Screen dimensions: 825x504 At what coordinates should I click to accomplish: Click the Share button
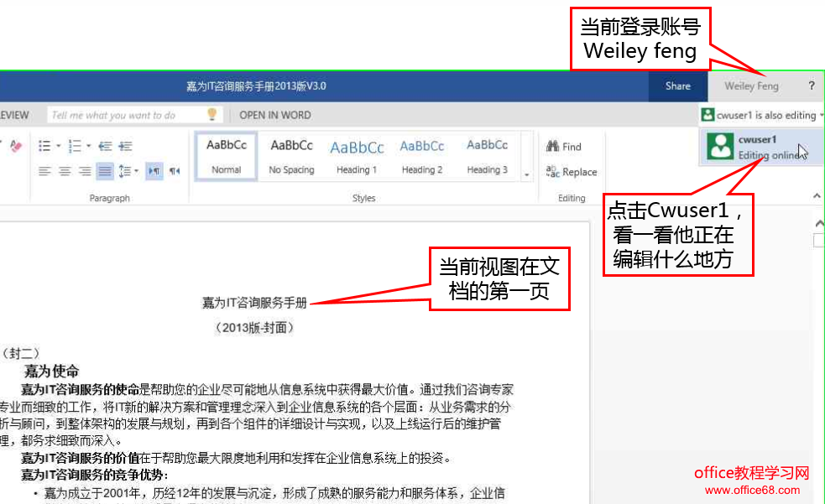(677, 86)
